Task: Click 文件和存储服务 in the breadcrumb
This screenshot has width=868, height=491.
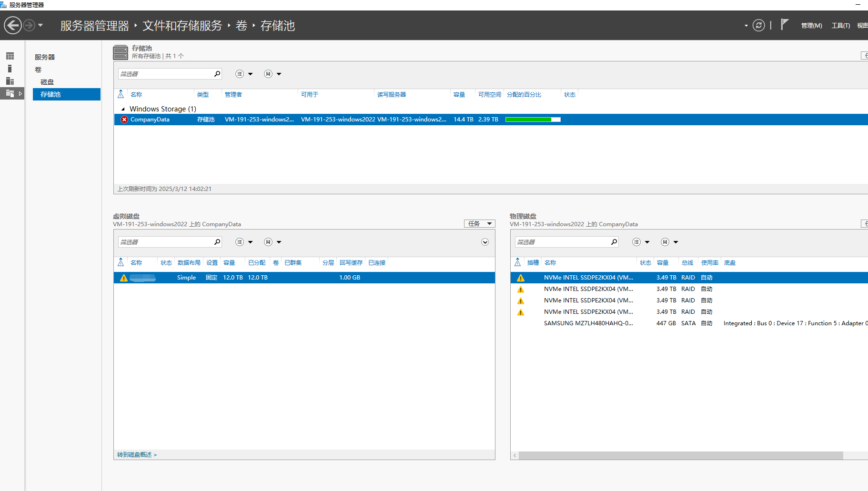Action: [182, 26]
